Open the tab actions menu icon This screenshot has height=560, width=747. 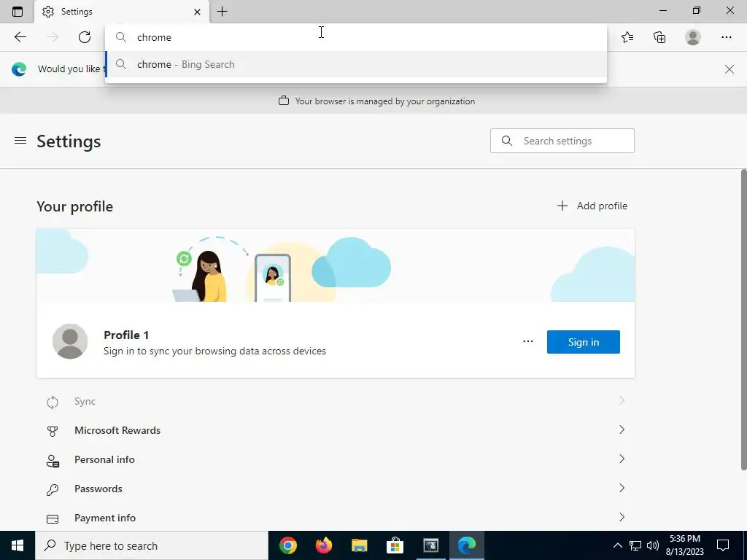[x=18, y=12]
